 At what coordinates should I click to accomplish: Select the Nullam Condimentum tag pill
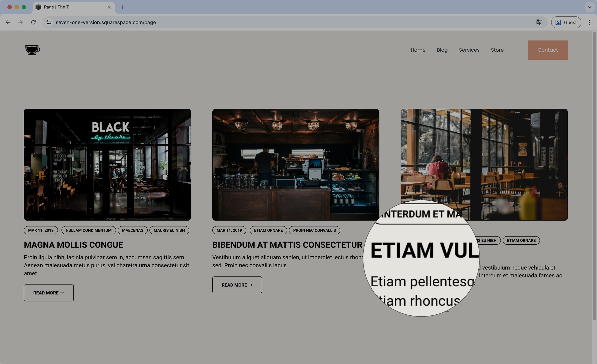[88, 230]
